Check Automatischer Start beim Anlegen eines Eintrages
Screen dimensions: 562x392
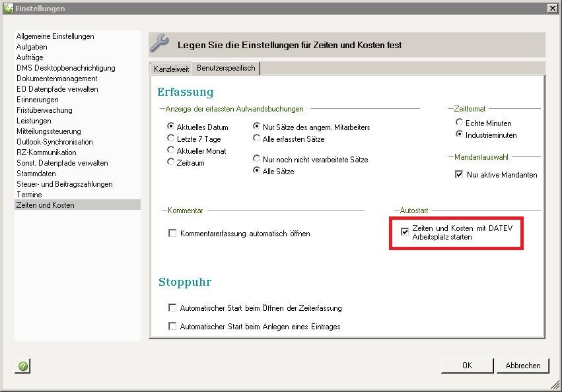coord(173,327)
